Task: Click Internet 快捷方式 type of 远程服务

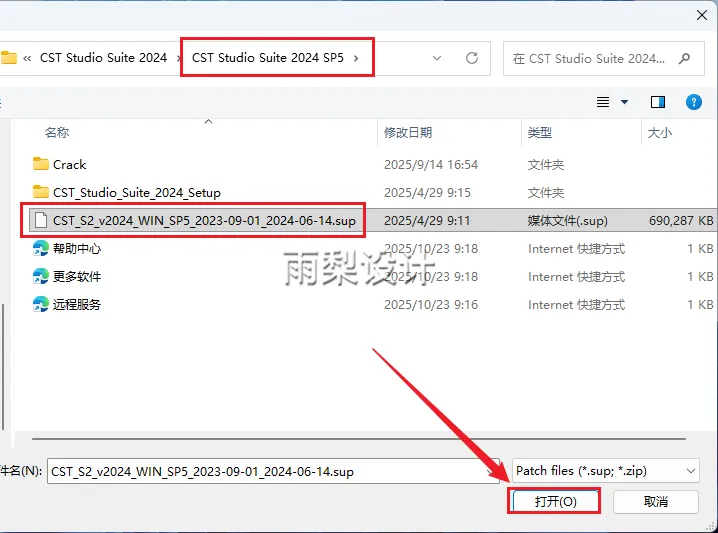Action: [576, 305]
